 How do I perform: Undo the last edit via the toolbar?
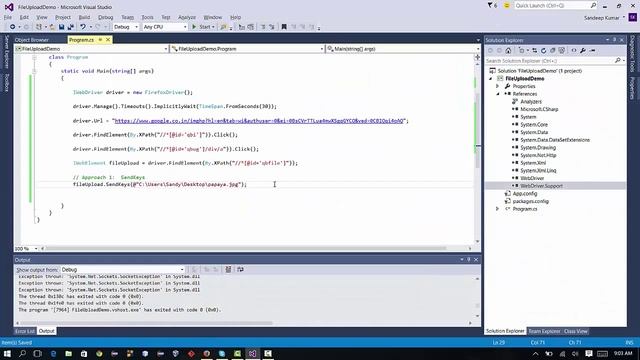coord(83,27)
